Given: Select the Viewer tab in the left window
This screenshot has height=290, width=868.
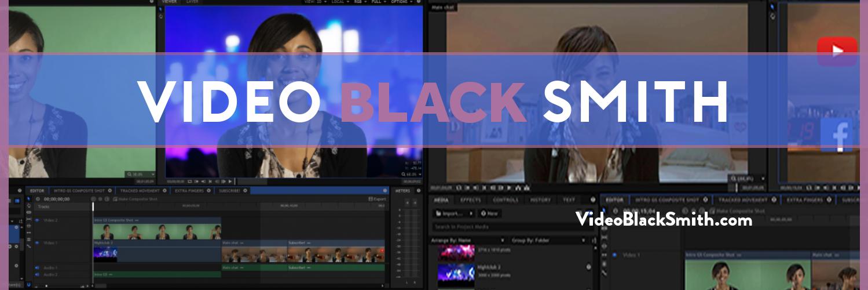Looking at the screenshot, I should (x=169, y=2).
